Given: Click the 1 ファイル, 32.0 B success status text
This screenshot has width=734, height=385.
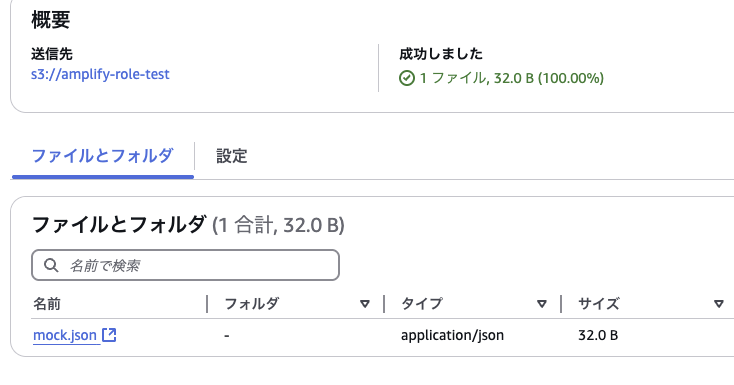Looking at the screenshot, I should [512, 78].
